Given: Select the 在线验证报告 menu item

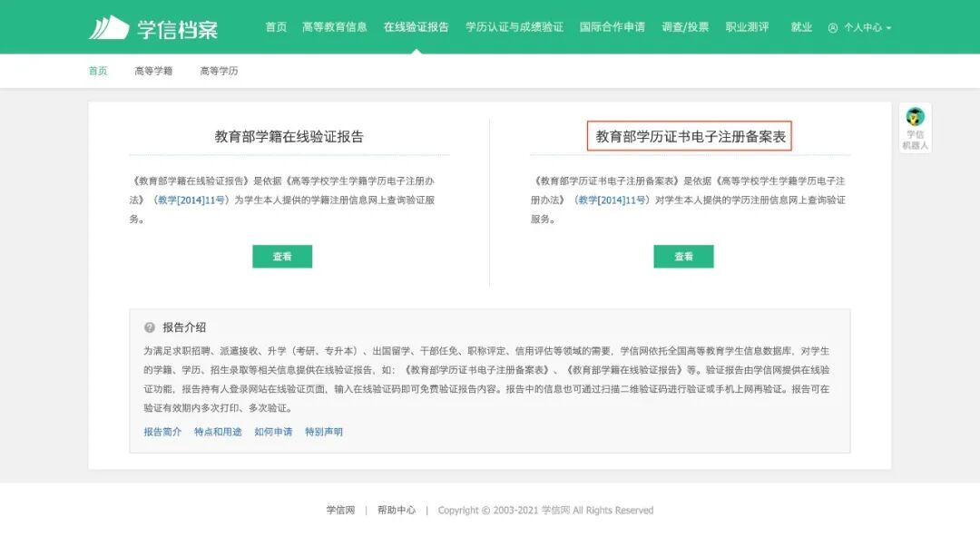Looking at the screenshot, I should [416, 27].
